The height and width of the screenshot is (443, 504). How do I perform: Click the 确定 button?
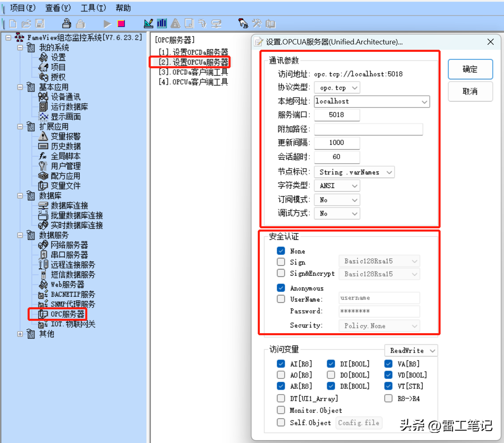click(x=470, y=69)
